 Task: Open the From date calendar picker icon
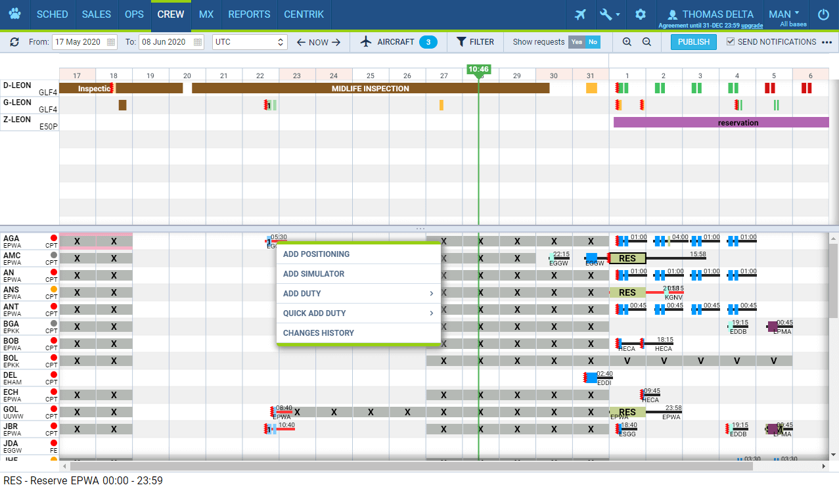pyautogui.click(x=110, y=42)
